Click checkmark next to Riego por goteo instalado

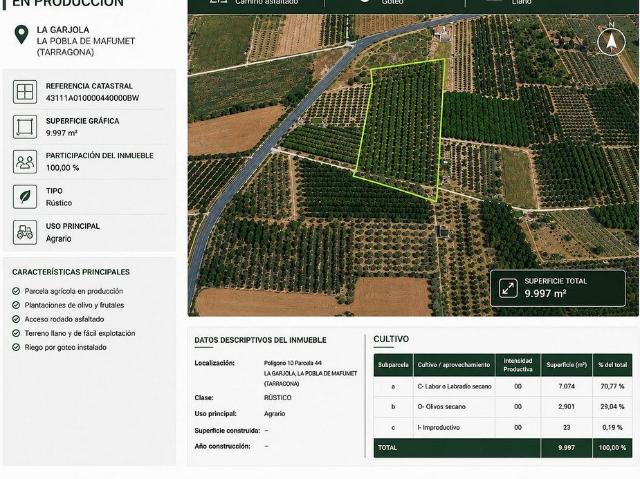pos(16,348)
